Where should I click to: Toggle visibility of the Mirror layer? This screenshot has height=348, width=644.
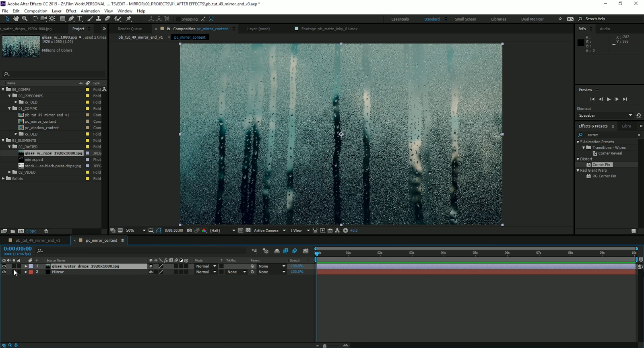point(4,272)
